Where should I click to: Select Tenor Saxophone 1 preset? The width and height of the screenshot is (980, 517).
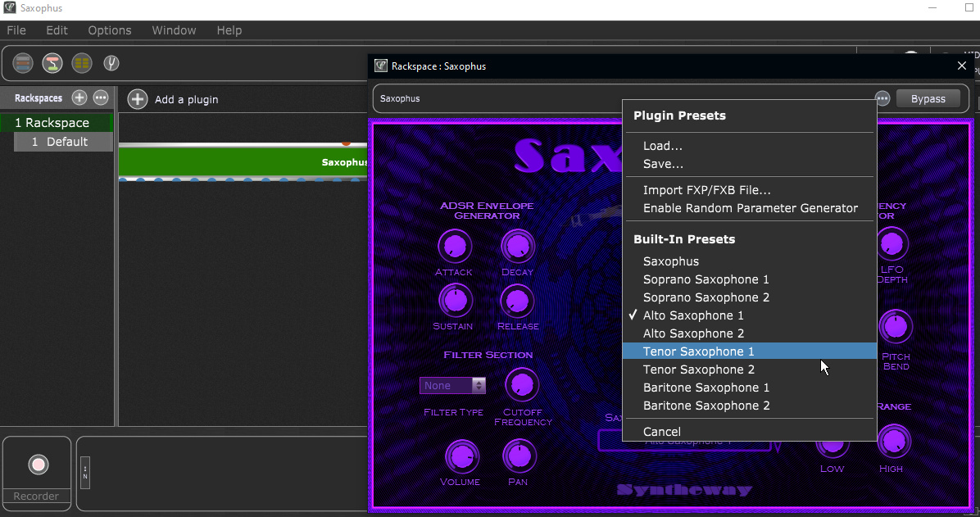(x=750, y=351)
